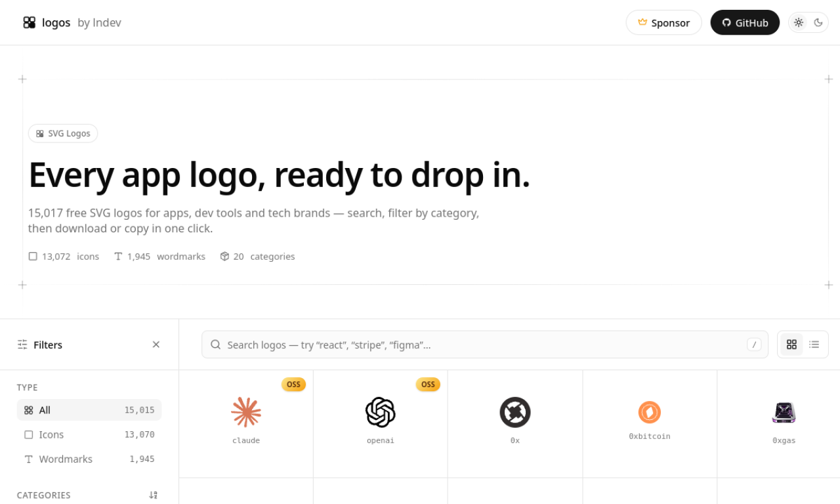
Task: Click the SVG Logos badge
Action: coord(63,133)
